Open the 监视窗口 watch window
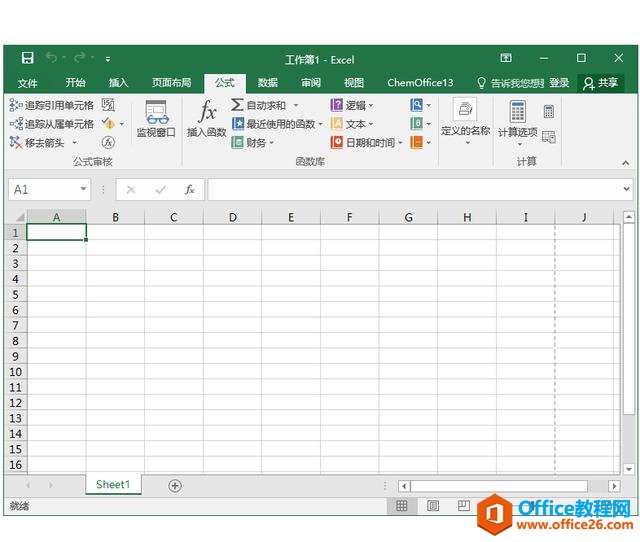 click(156, 119)
